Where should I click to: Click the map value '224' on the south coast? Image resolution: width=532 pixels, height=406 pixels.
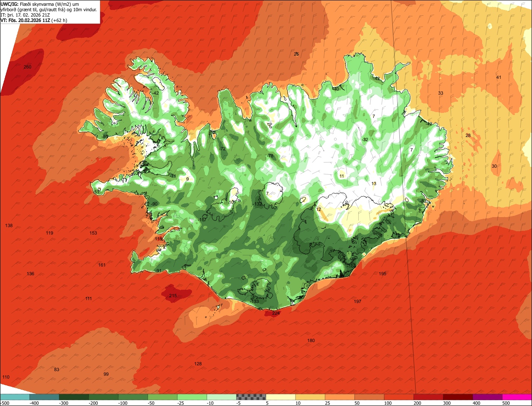click(276, 313)
